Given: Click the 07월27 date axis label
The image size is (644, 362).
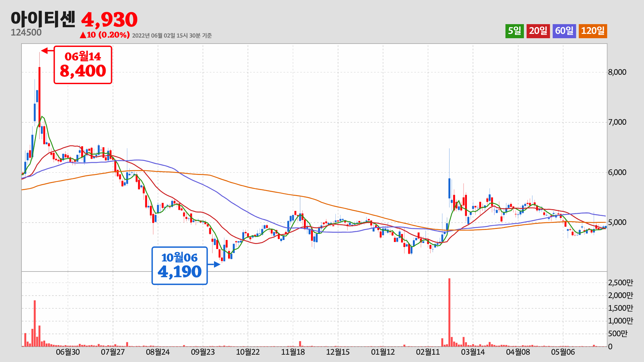Looking at the screenshot, I should 113,352.
